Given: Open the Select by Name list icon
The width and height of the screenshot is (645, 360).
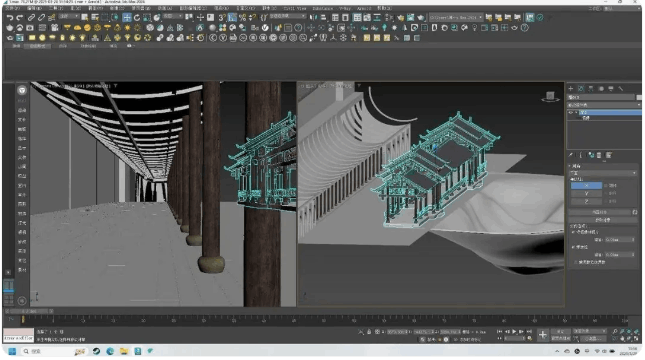Looking at the screenshot, I should coord(95,17).
